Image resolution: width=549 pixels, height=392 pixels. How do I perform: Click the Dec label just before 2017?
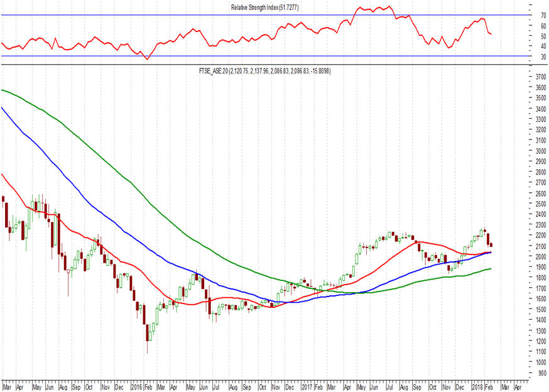[x=290, y=388]
